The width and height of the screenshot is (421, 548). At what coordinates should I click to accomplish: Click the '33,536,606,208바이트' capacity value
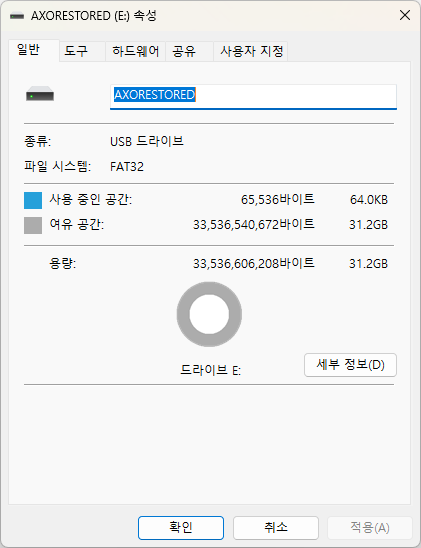(x=254, y=263)
